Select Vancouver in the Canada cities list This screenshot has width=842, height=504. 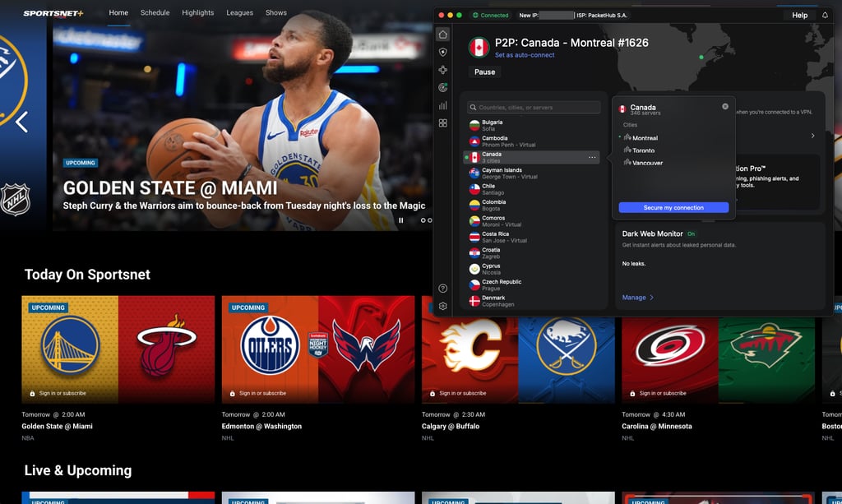pyautogui.click(x=647, y=163)
